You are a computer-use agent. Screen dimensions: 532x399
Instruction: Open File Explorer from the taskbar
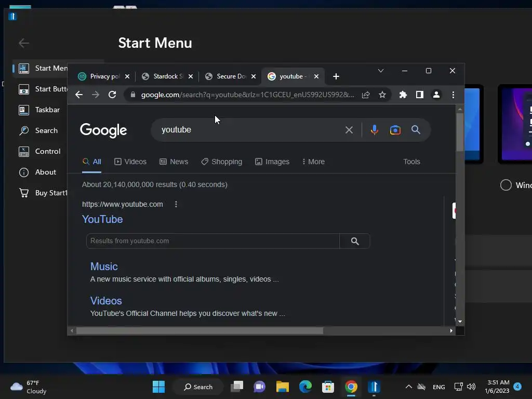[x=282, y=387]
